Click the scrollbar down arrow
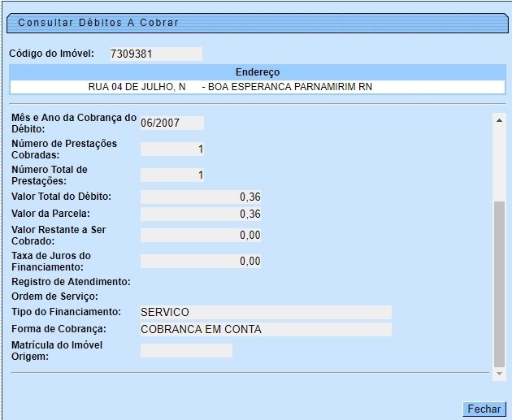This screenshot has width=512, height=420. point(500,373)
